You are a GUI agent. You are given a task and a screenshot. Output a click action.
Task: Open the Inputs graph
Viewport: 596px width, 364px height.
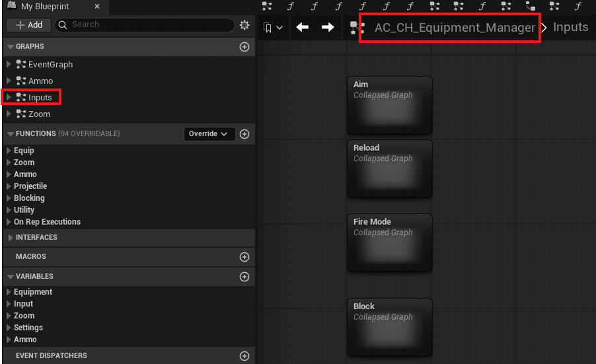40,98
